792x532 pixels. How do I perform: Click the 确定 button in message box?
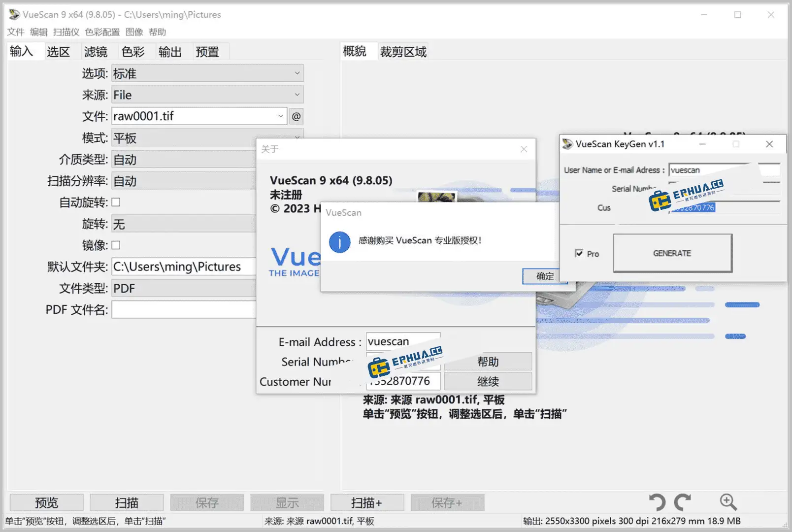coord(545,276)
